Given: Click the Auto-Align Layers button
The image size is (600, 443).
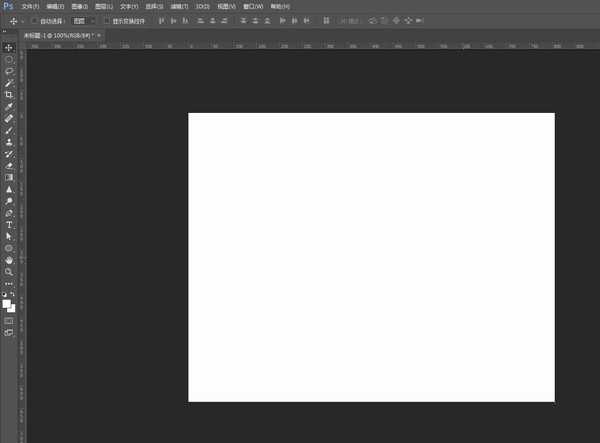Looking at the screenshot, I should pyautogui.click(x=326, y=21).
